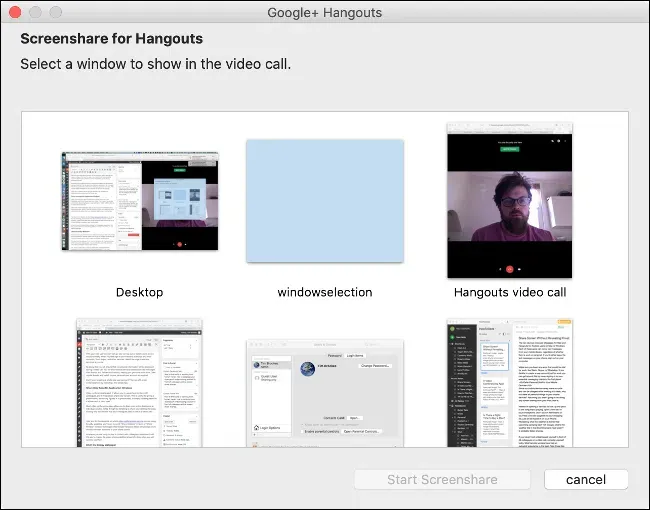
Task: Click the "Screenshare for Hangouts" heading
Action: coord(112,39)
